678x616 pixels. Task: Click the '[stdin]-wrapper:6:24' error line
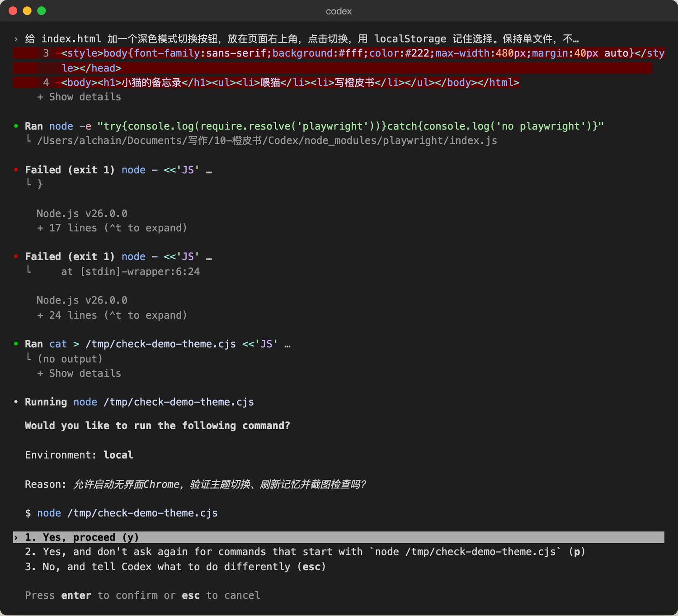coord(130,272)
